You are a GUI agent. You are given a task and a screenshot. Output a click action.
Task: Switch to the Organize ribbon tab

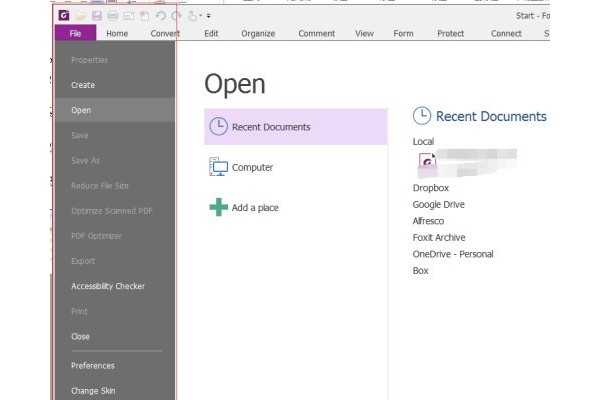(x=258, y=33)
